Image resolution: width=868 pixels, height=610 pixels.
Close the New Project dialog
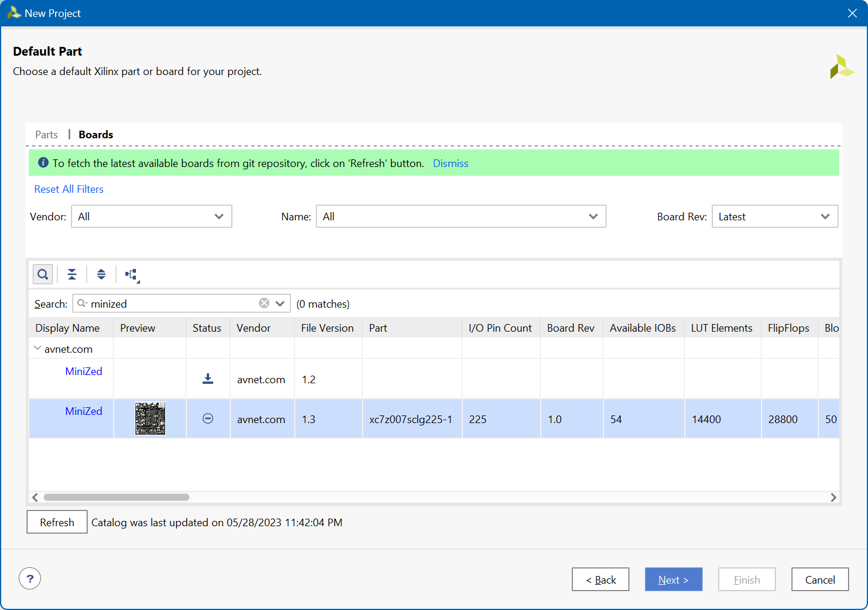pyautogui.click(x=852, y=13)
